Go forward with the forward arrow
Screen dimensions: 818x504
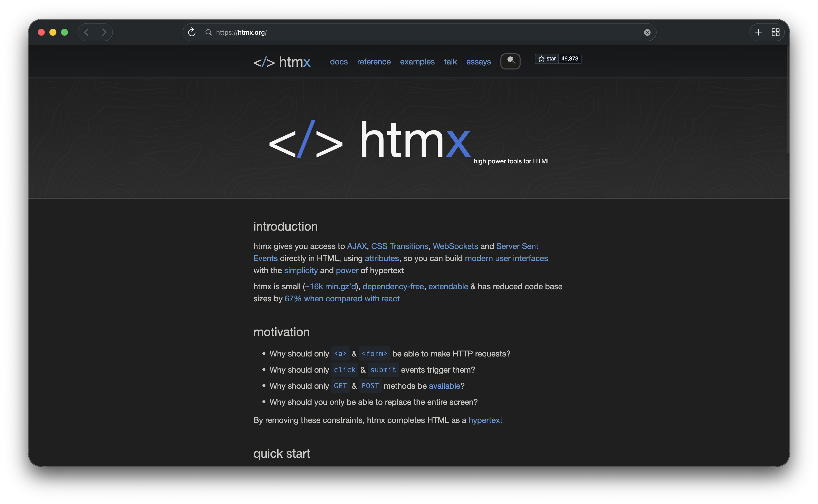104,32
